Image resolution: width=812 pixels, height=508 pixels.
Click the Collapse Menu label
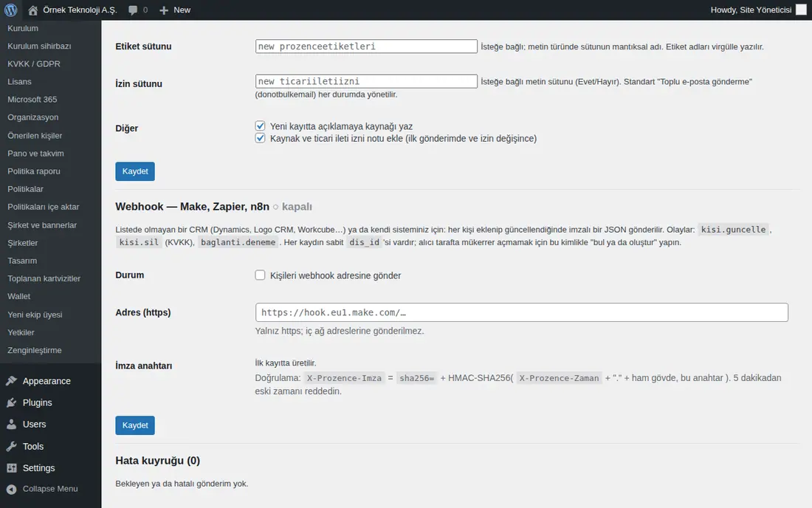(x=50, y=489)
